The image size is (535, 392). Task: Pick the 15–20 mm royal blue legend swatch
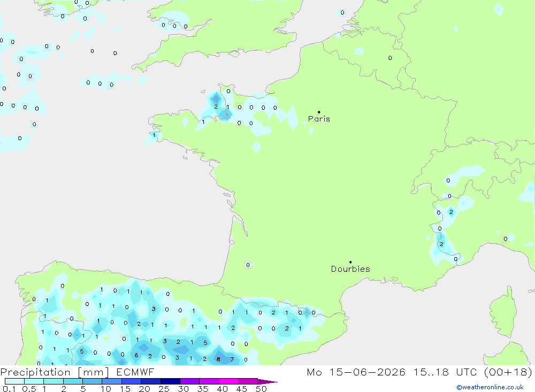[x=132, y=381]
